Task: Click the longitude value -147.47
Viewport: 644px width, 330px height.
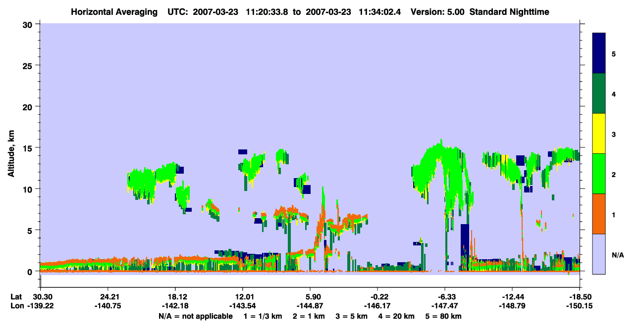Action: click(445, 306)
